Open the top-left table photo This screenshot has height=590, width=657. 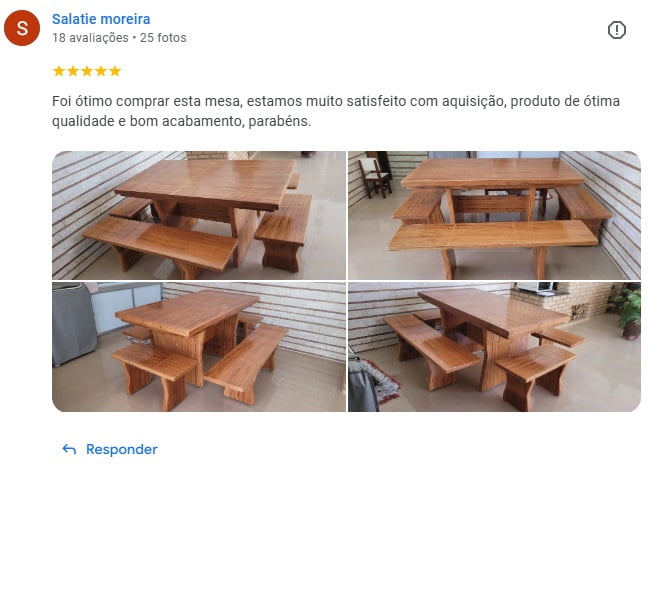(199, 215)
